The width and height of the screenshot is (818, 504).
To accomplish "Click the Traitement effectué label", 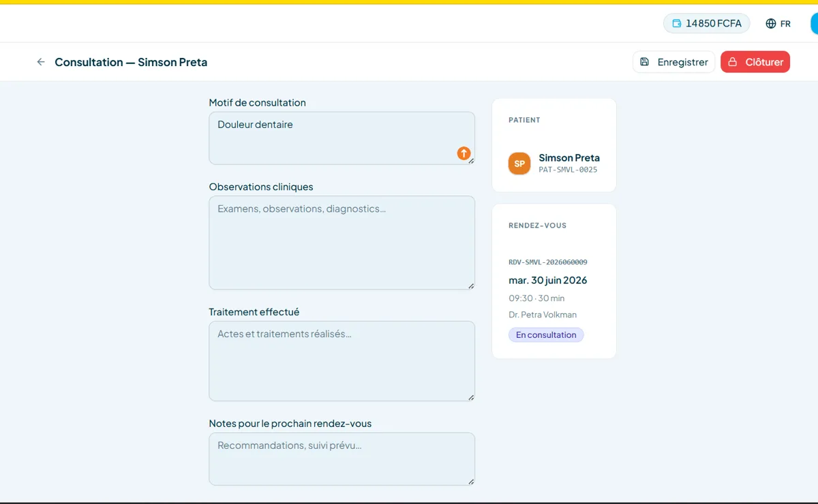I will coord(254,312).
